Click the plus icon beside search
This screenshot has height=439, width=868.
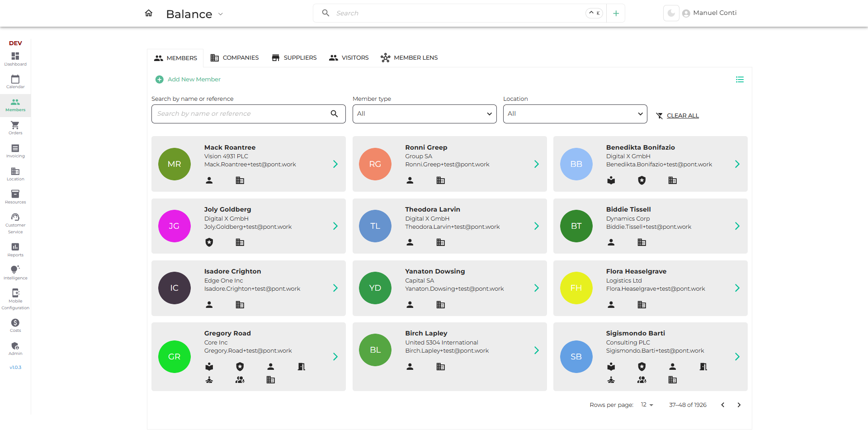616,14
